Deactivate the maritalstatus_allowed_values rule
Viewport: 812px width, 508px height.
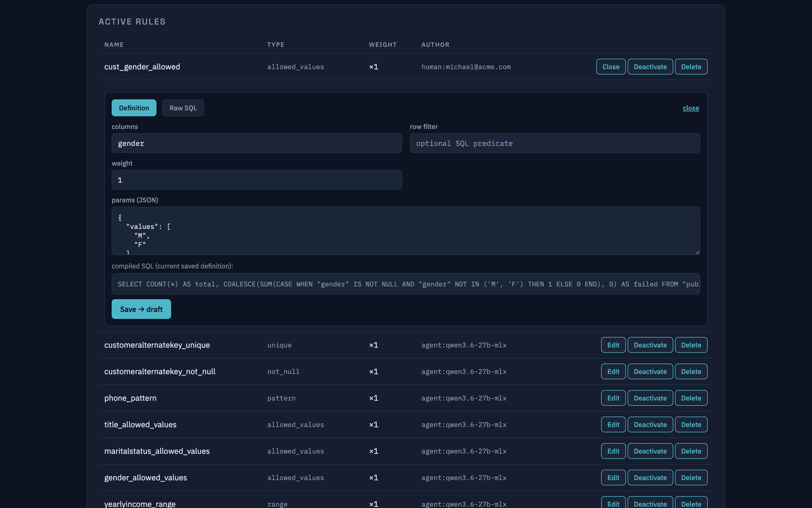[650, 451]
